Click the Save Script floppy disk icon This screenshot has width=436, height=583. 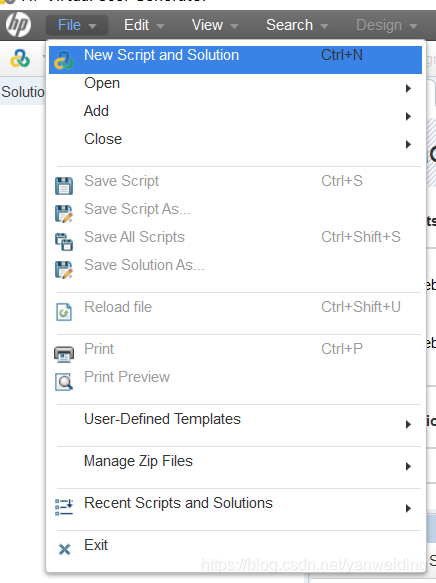point(64,186)
